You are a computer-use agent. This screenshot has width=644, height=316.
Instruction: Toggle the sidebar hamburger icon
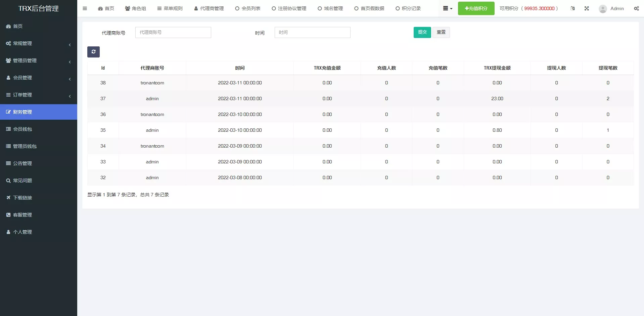[x=85, y=8]
